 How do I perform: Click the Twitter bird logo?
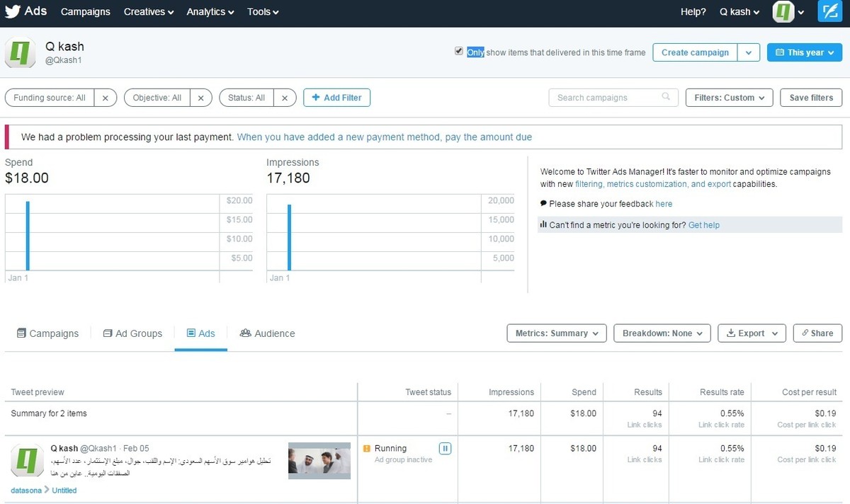coord(13,11)
